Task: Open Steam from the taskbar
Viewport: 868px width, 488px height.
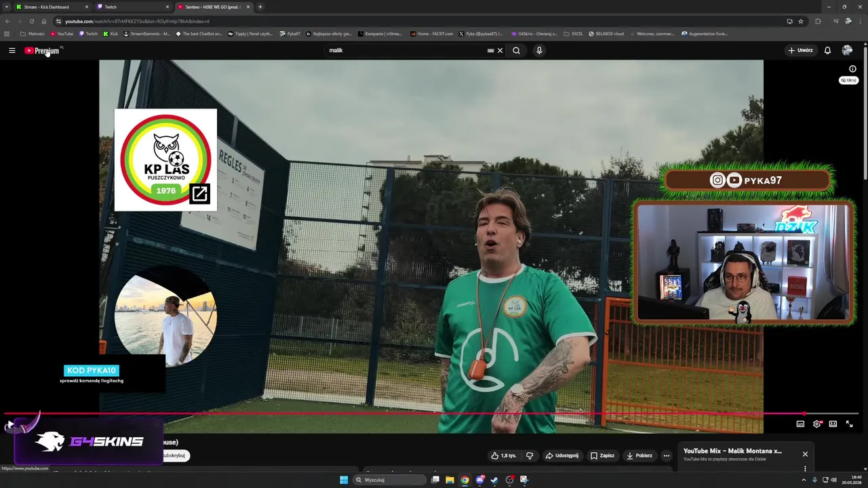Action: pos(494,480)
